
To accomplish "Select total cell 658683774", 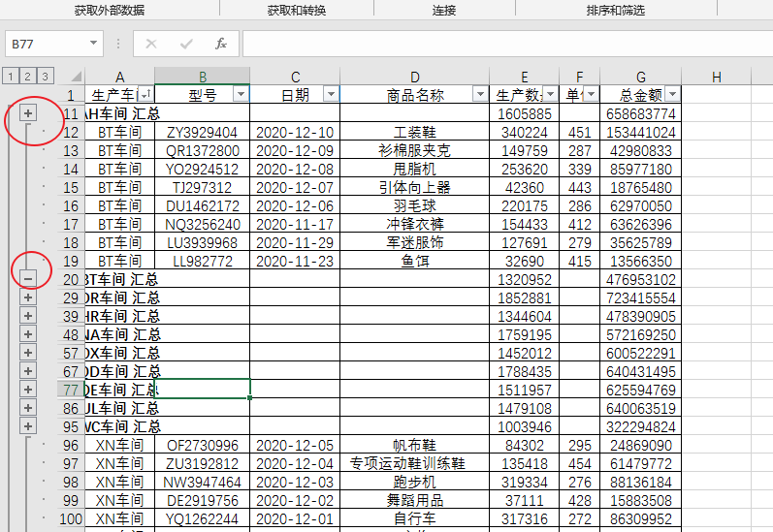I will (x=640, y=113).
